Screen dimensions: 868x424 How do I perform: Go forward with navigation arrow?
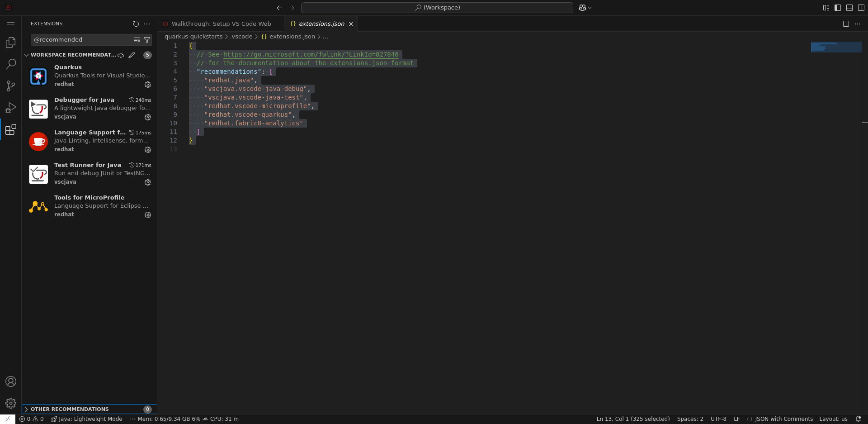click(292, 8)
